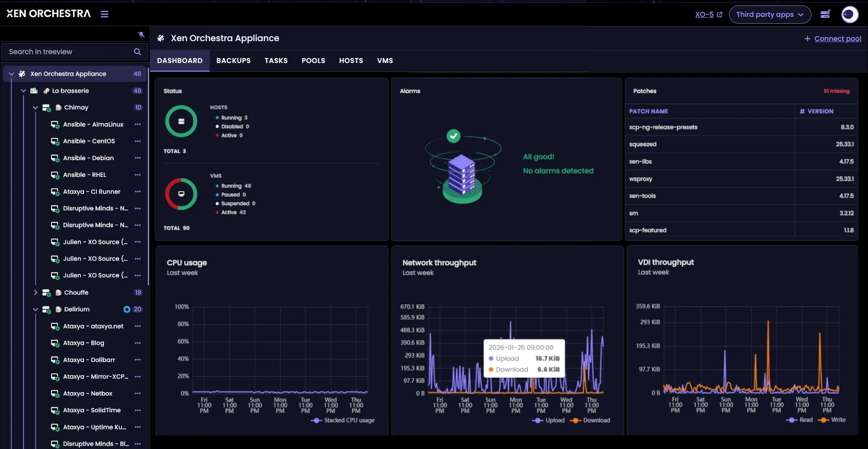Image resolution: width=868 pixels, height=449 pixels.
Task: Click the VM icon of Ataxya - Blog
Action: pos(55,344)
